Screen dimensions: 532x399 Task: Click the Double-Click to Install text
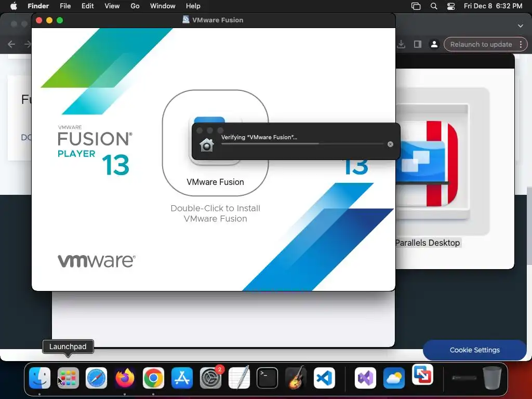pos(215,214)
